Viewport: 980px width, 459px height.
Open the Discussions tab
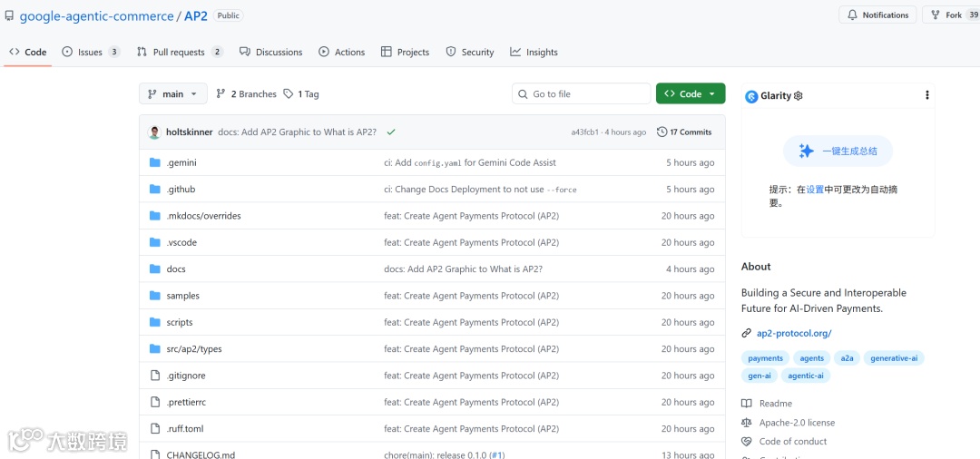click(270, 52)
